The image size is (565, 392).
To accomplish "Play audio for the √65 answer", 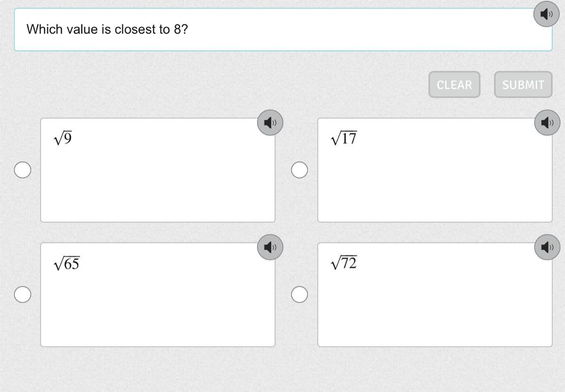I will [270, 247].
